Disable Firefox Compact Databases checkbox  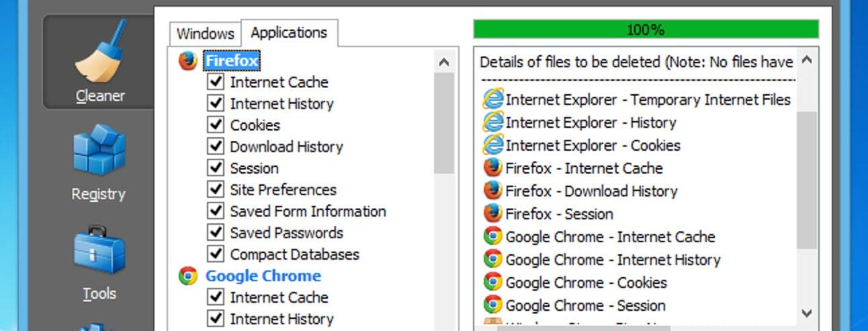[x=216, y=254]
